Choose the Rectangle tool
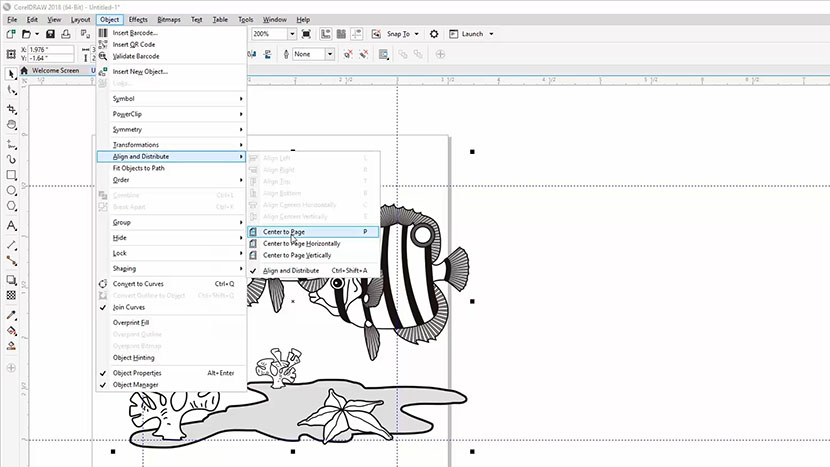The width and height of the screenshot is (830, 467). click(11, 174)
